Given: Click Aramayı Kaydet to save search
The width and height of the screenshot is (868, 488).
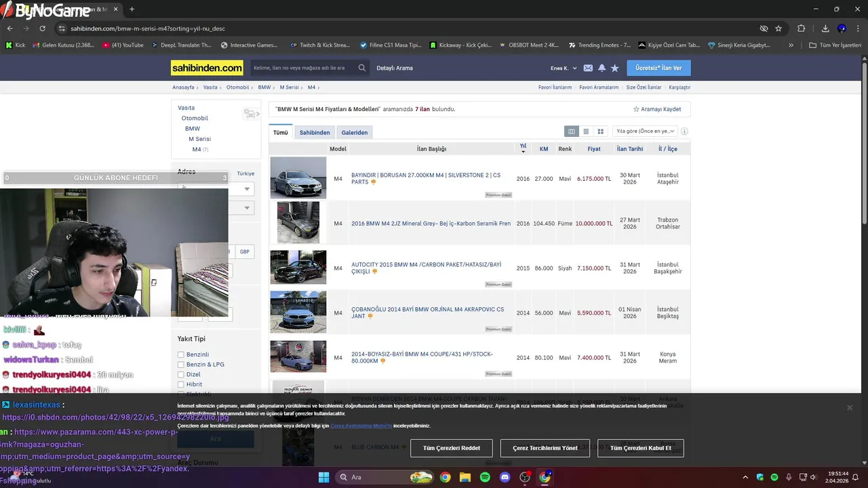Looking at the screenshot, I should point(657,109).
